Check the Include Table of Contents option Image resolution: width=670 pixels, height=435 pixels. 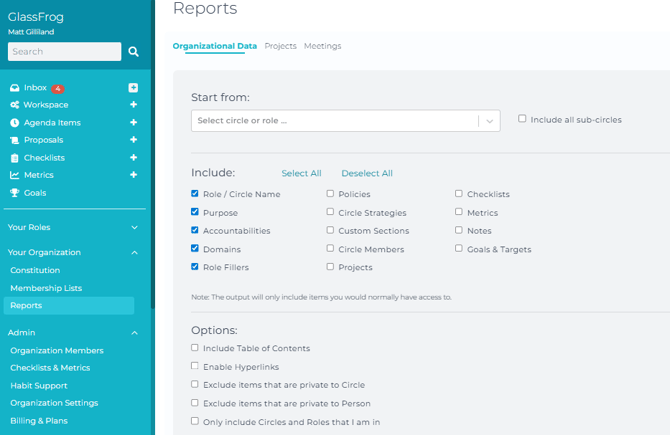pos(195,348)
